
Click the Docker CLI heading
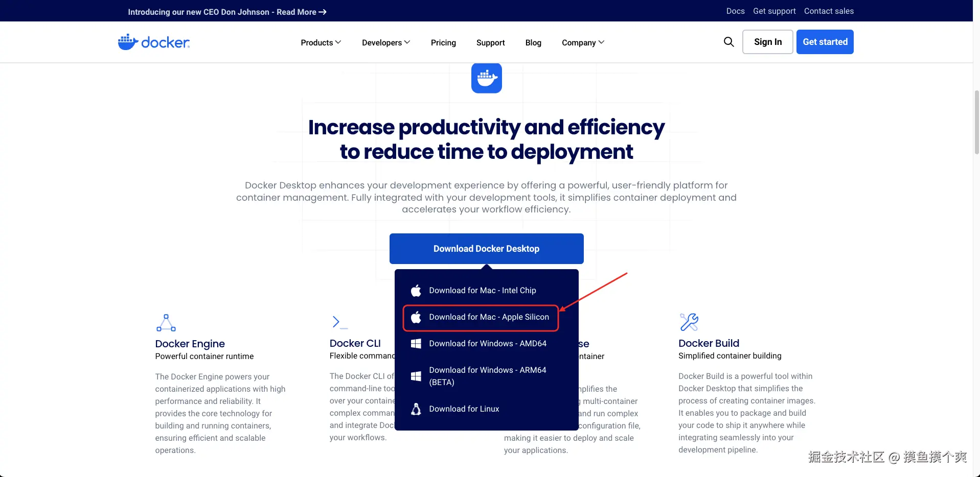pyautogui.click(x=355, y=343)
